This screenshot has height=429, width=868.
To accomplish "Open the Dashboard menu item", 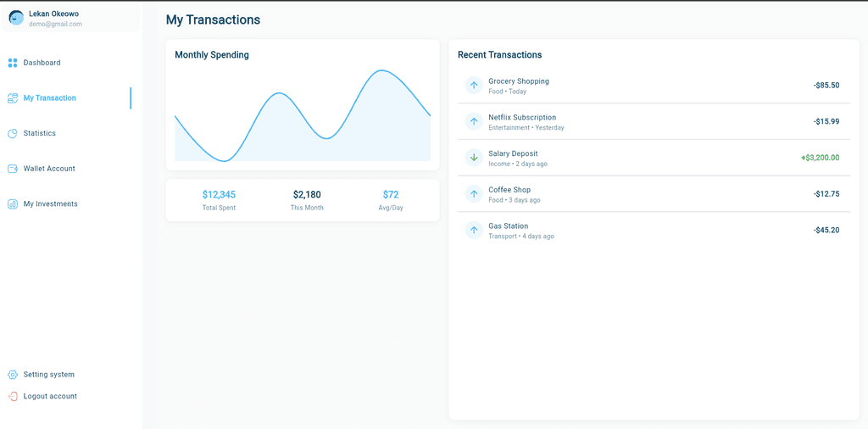I will [42, 63].
